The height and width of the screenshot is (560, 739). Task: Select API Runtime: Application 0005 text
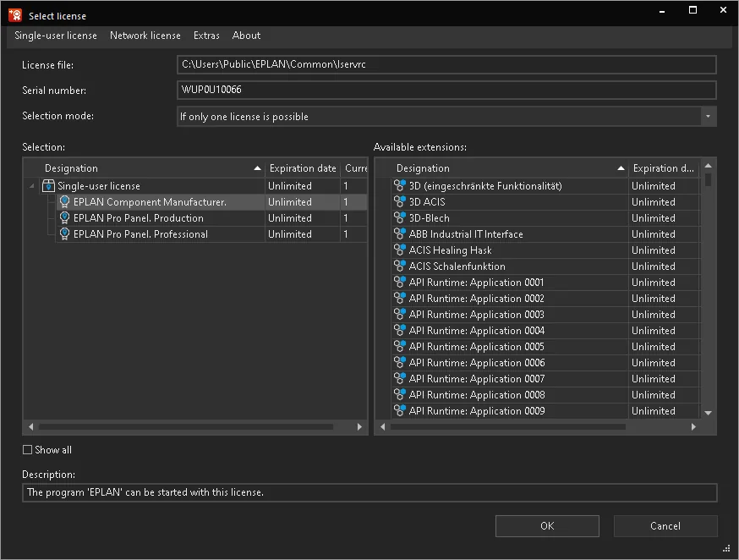point(477,347)
